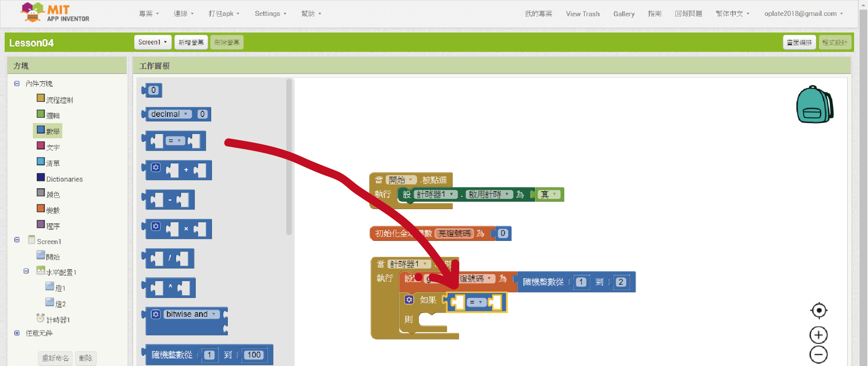The height and width of the screenshot is (366, 868).
Task: Click the 刪除螢幕 button
Action: point(227,42)
